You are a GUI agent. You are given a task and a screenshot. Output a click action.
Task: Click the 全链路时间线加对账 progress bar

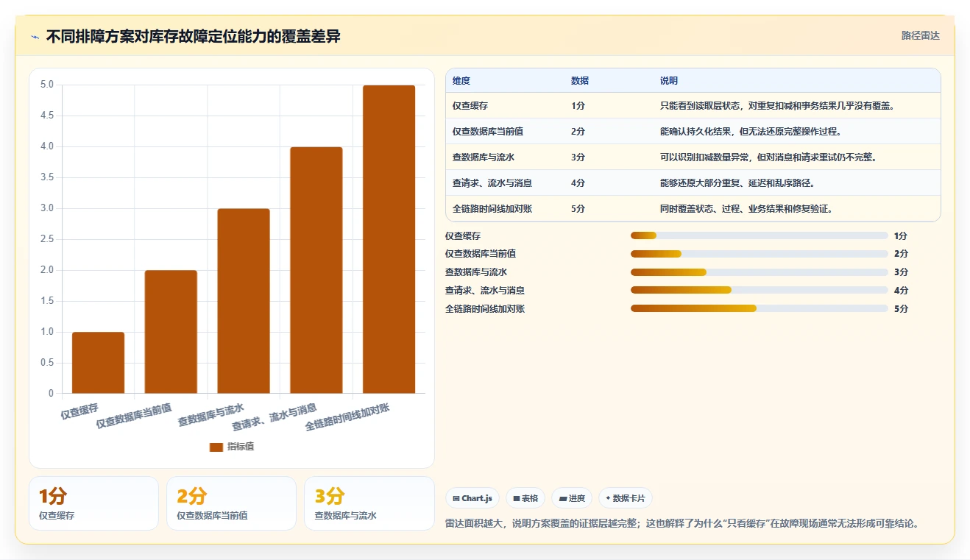[x=760, y=309]
